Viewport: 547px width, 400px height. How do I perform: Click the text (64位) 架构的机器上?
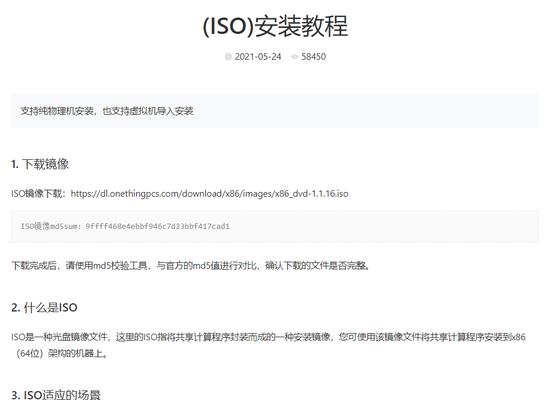coord(62,353)
